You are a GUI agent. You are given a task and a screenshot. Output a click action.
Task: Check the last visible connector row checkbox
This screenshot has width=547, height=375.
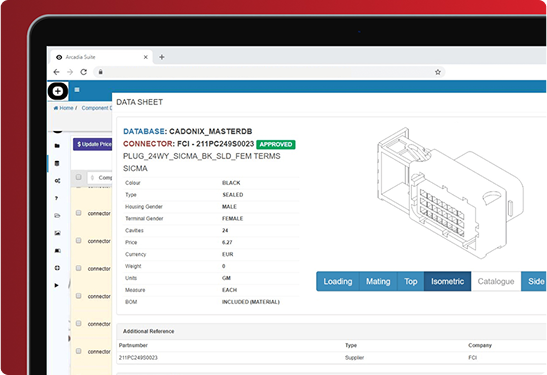tap(78, 351)
